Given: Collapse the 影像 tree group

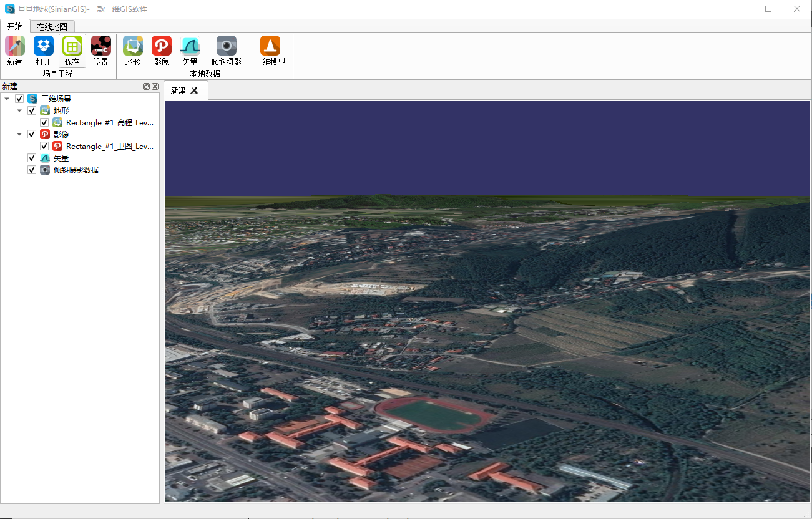Looking at the screenshot, I should (19, 134).
